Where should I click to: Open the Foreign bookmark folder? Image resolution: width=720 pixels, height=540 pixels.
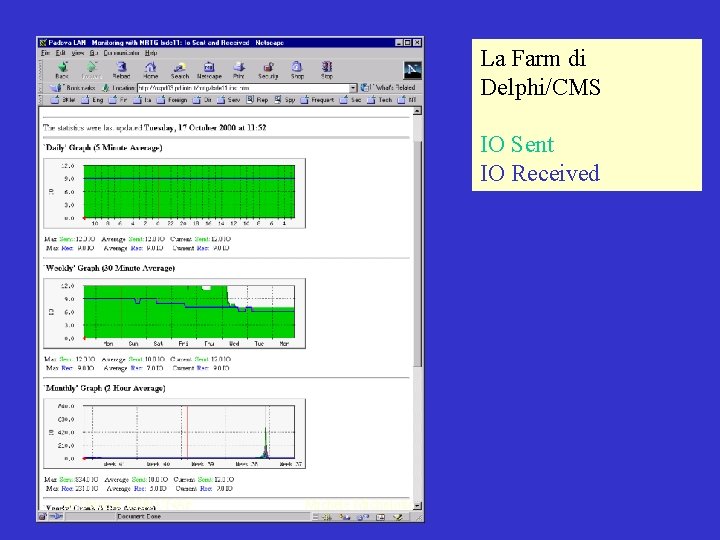pyautogui.click(x=172, y=100)
